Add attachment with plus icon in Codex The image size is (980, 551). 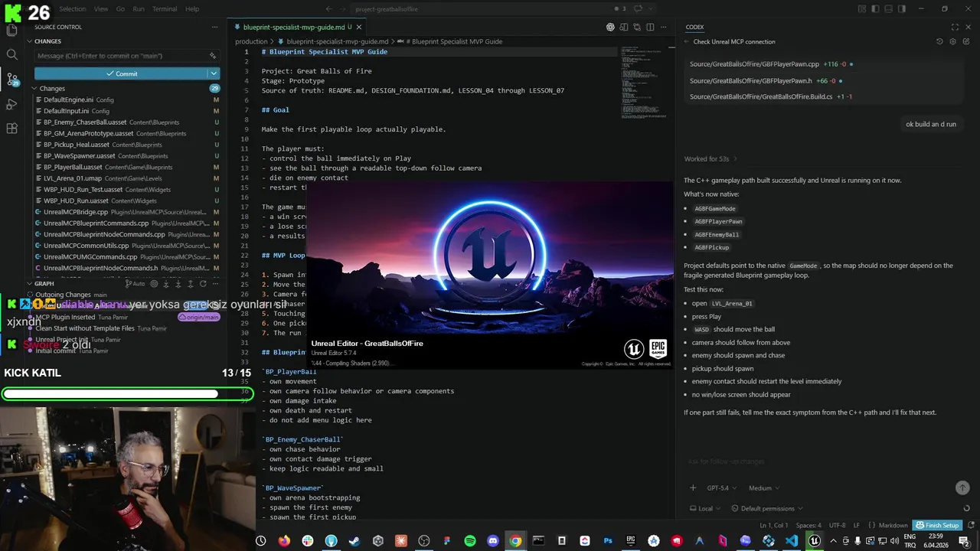tap(693, 487)
